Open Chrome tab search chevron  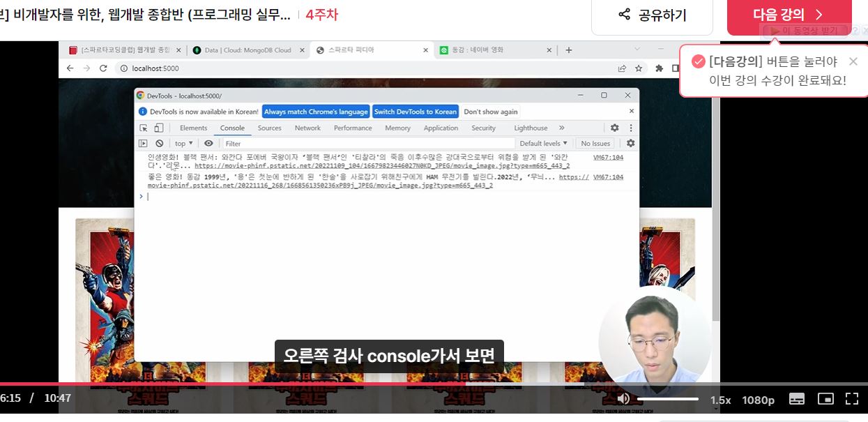coord(637,49)
